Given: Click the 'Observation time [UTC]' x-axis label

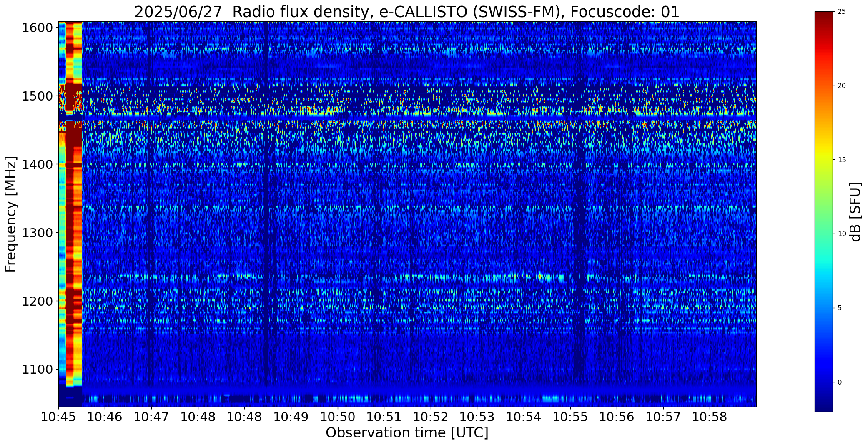Looking at the screenshot, I should (407, 433).
